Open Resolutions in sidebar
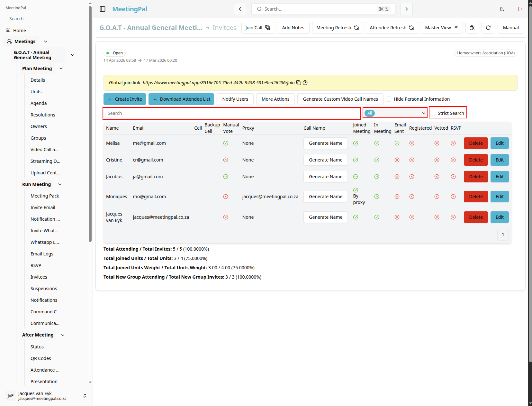 tap(43, 115)
